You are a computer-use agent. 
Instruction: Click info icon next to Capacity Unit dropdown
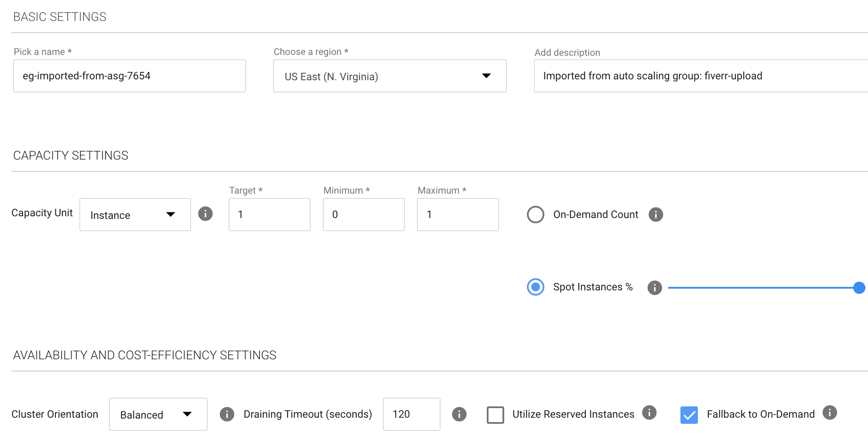[205, 214]
